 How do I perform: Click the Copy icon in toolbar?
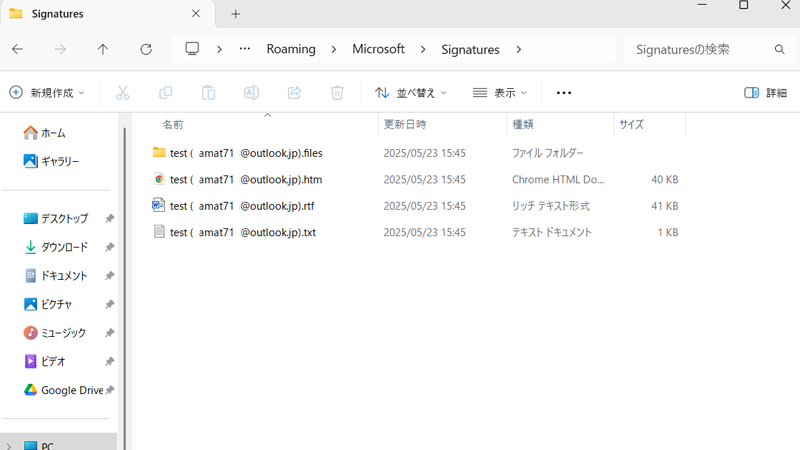point(165,93)
